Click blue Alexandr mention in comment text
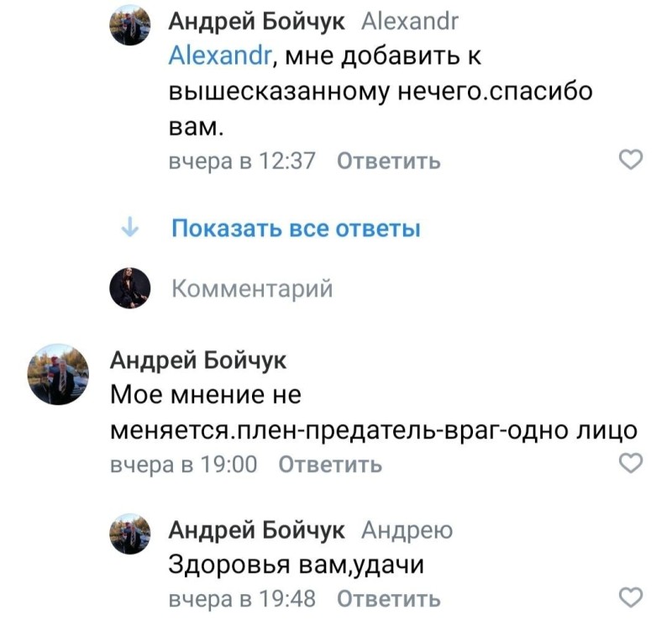This screenshot has height=642, width=672. point(220,55)
